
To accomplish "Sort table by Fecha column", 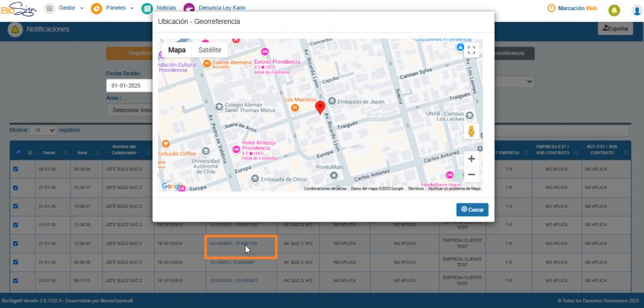I will click(x=52, y=152).
